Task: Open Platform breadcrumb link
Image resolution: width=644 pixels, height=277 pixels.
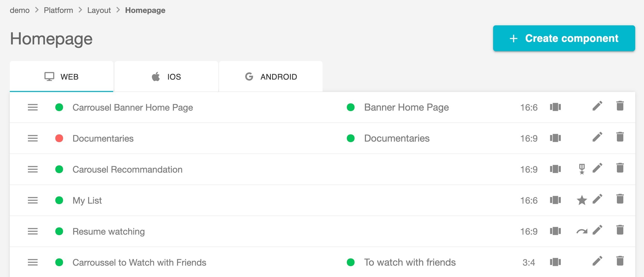Action: (58, 10)
